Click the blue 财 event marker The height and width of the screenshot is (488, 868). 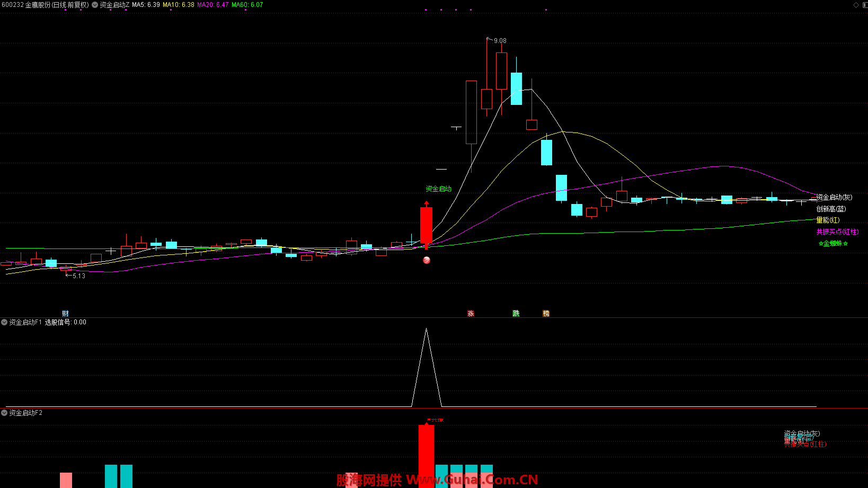pyautogui.click(x=65, y=314)
